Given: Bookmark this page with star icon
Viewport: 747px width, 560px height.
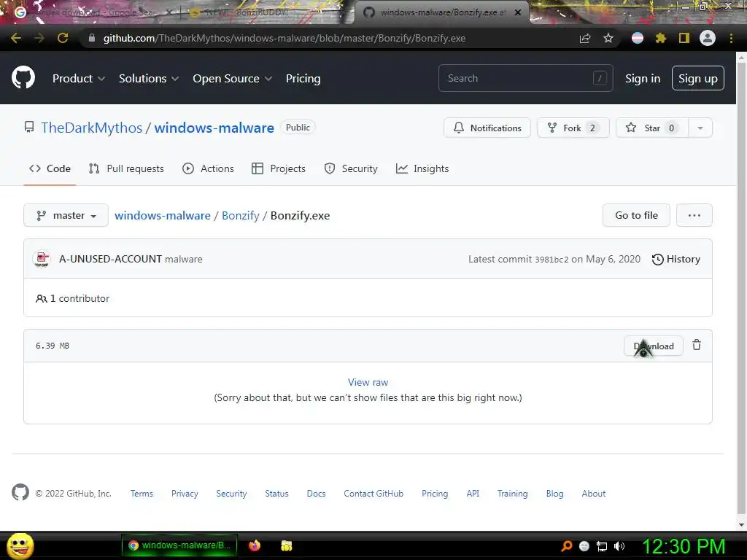Looking at the screenshot, I should tap(608, 38).
